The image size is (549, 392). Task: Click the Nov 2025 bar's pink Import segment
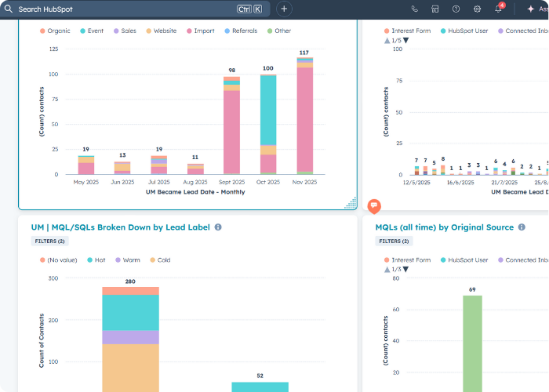[x=304, y=118]
